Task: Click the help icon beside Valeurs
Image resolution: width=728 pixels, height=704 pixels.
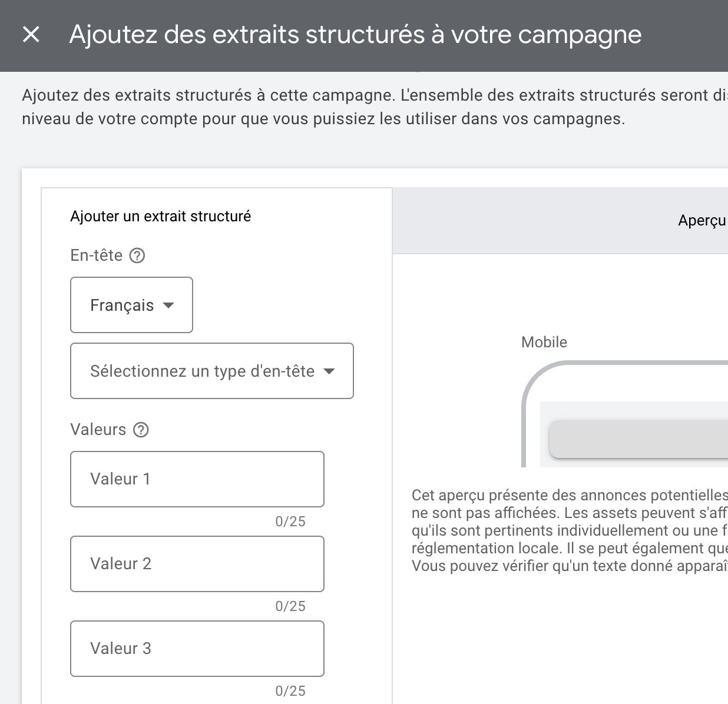Action: (x=141, y=430)
